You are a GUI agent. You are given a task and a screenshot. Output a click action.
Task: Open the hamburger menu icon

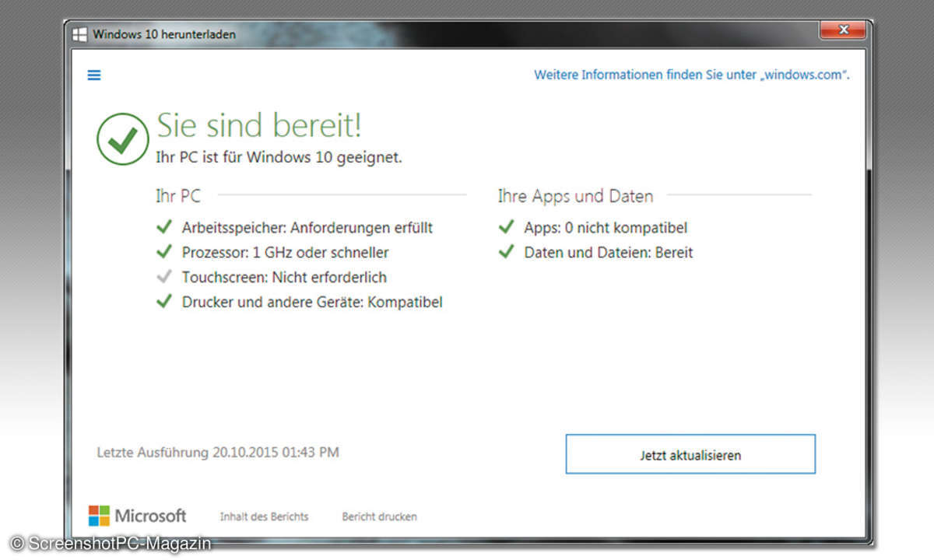[x=94, y=75]
